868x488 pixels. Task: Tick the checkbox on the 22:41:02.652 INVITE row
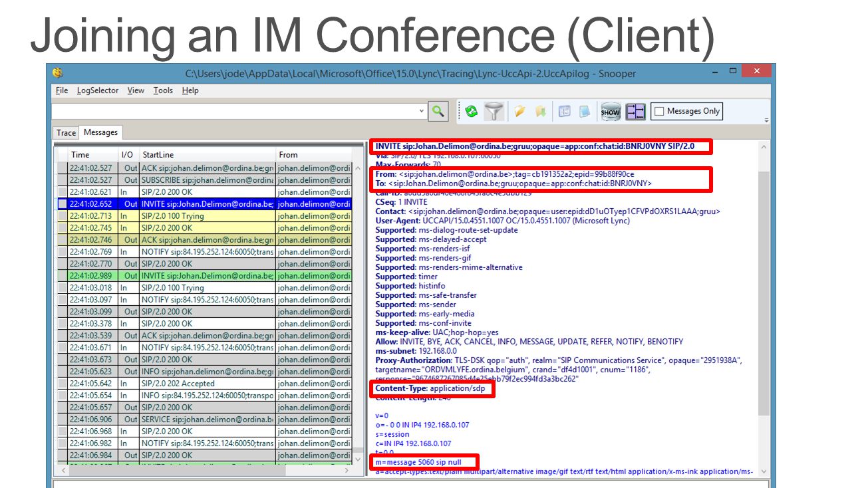coord(63,204)
